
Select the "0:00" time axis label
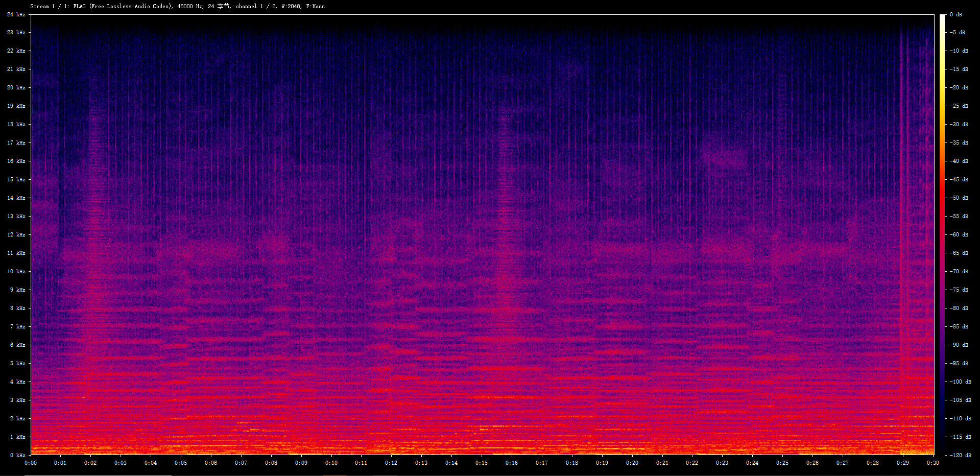(x=31, y=463)
